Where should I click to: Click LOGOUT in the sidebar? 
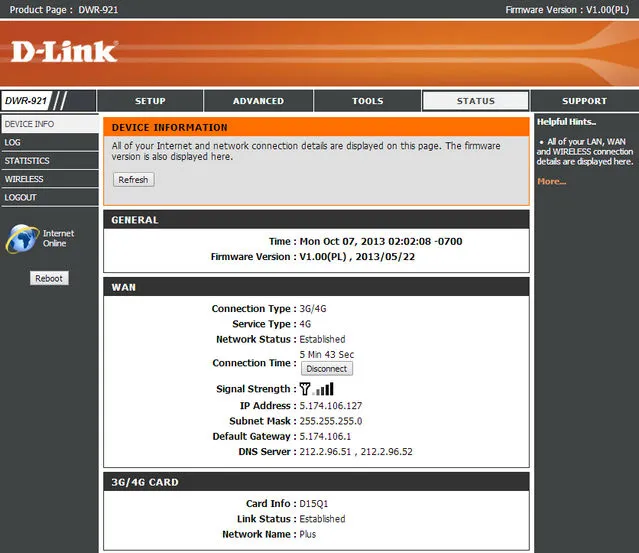coord(21,197)
